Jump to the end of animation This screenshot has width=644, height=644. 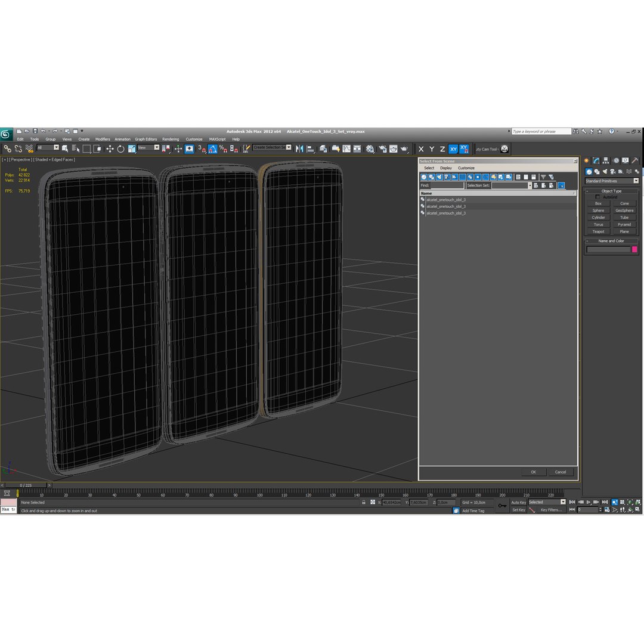[605, 502]
